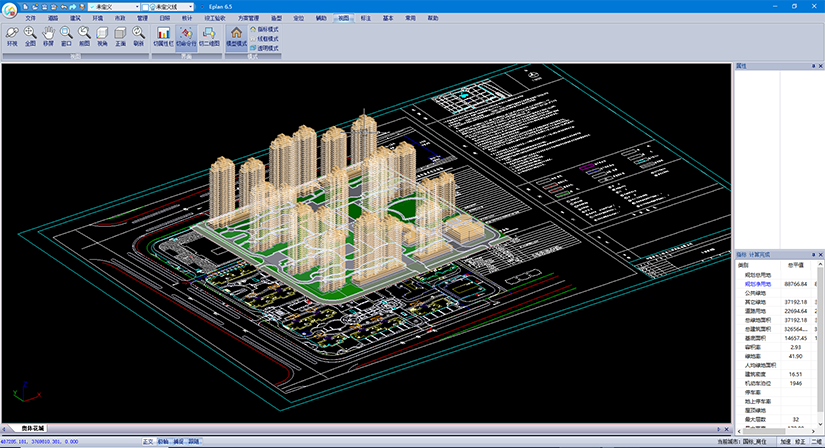Activate the 移屏 pan hand tool
The width and height of the screenshot is (825, 448).
pos(48,36)
